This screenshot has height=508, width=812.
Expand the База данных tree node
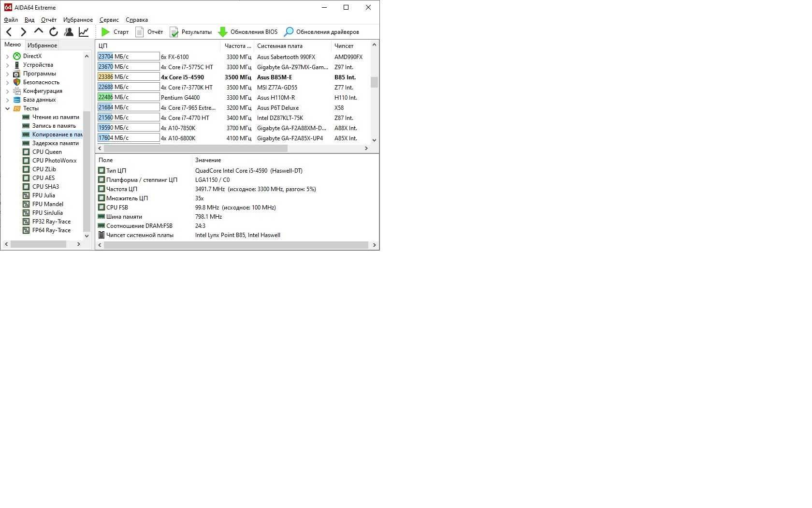tap(7, 100)
